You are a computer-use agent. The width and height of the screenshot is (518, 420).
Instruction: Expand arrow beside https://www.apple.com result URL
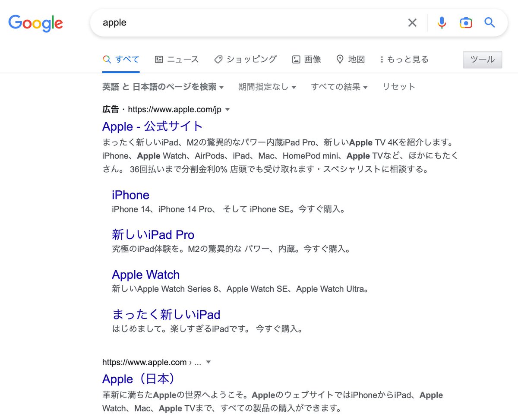click(208, 362)
